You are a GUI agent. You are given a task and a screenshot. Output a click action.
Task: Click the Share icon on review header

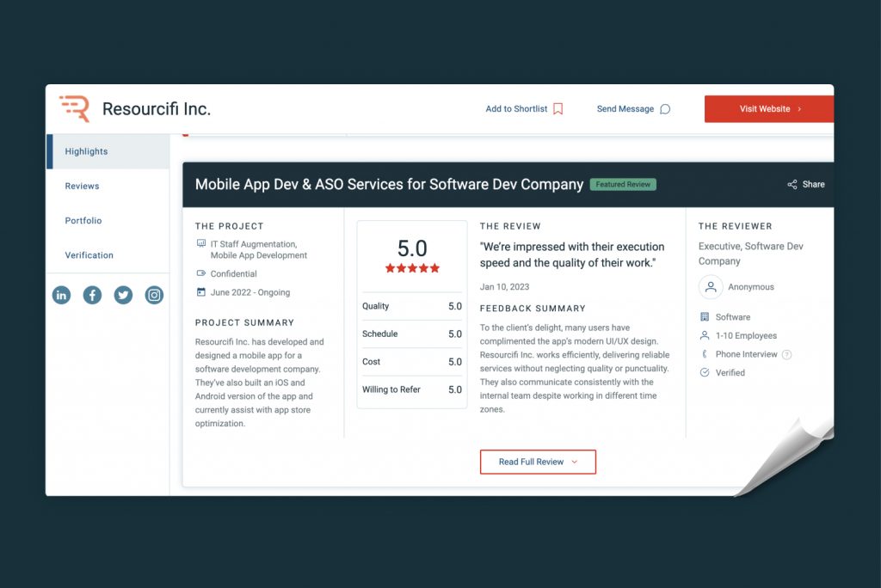coord(792,185)
